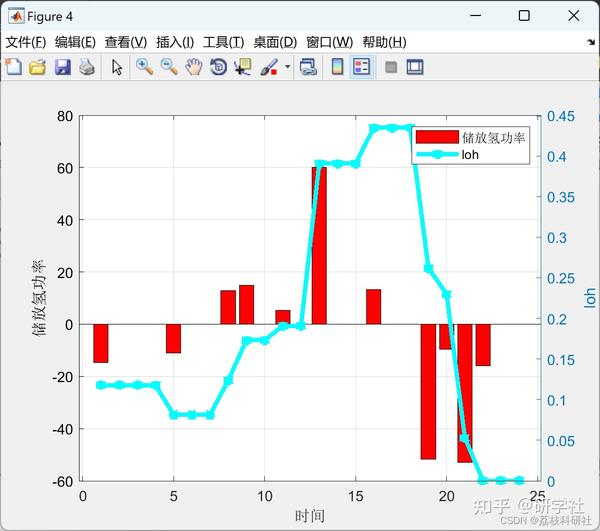Click the MATLAB logo in title bar
The width and height of the screenshot is (600, 531).
pos(16,16)
